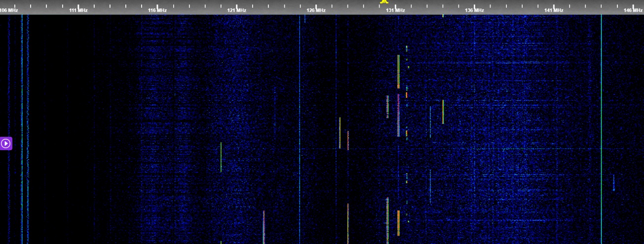Click the 121 MHz frequency label

(237, 10)
